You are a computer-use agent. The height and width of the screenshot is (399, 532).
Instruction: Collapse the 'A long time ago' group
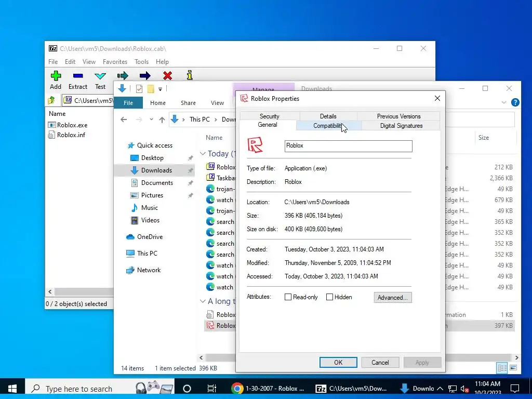tap(203, 301)
